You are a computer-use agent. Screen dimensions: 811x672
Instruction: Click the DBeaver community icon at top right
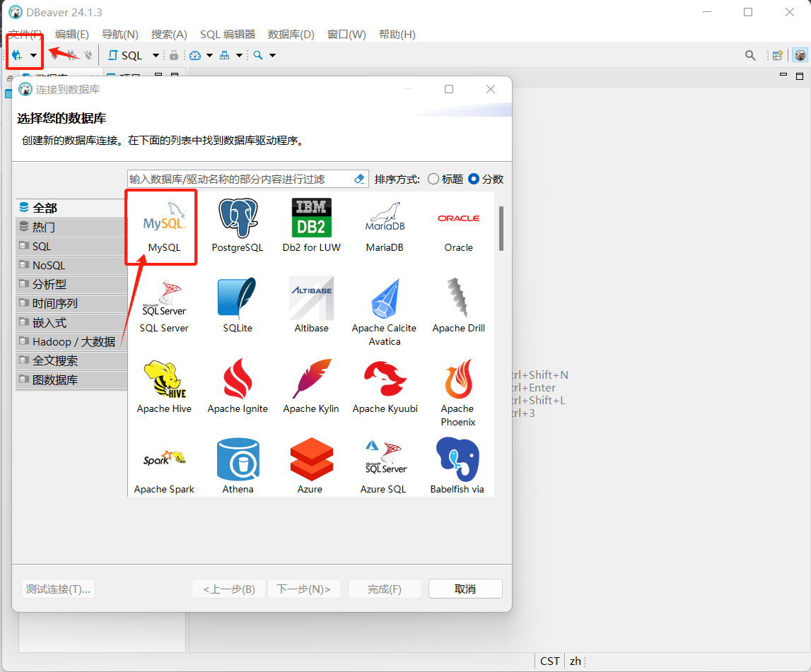[800, 55]
